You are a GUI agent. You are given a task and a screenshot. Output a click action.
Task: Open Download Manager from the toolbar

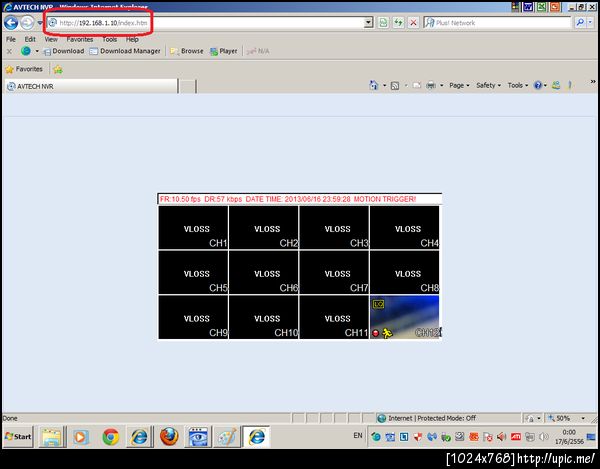click(x=125, y=51)
